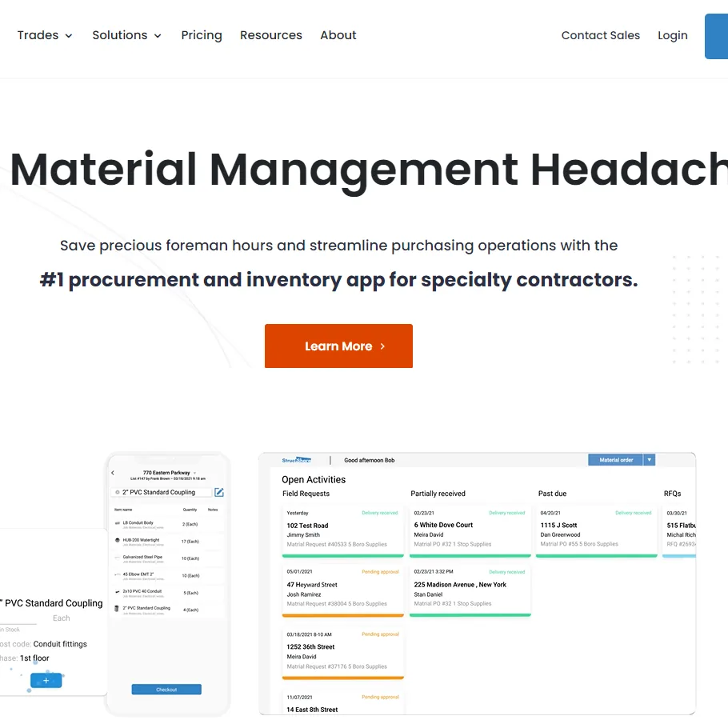Screen dimensions: 728x728
Task: Click the Field Requests column heading
Action: [x=306, y=494]
